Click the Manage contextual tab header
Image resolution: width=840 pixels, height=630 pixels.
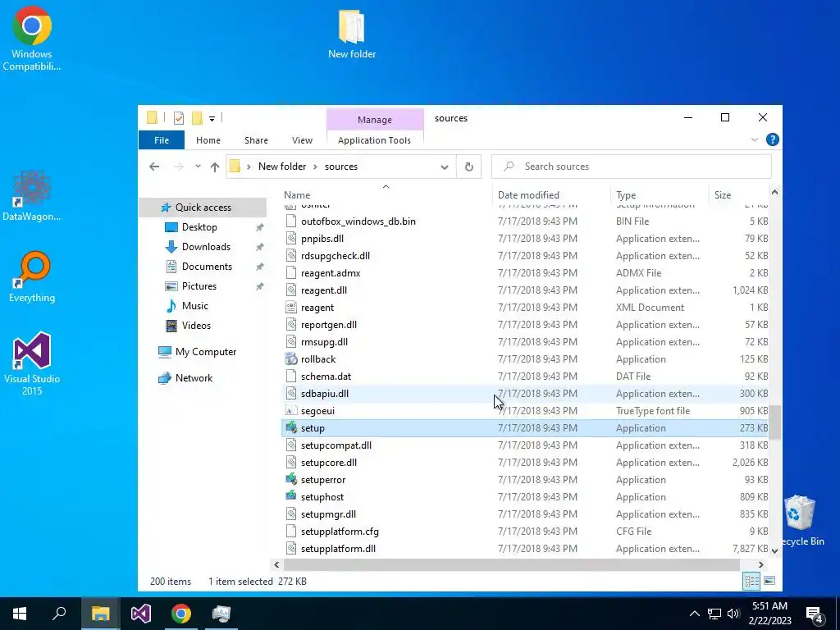(x=374, y=120)
